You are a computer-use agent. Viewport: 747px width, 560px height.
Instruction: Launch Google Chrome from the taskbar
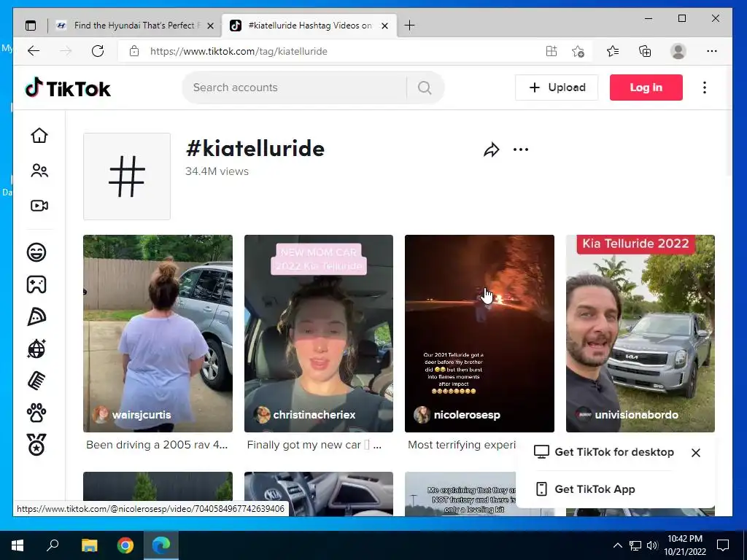click(125, 545)
